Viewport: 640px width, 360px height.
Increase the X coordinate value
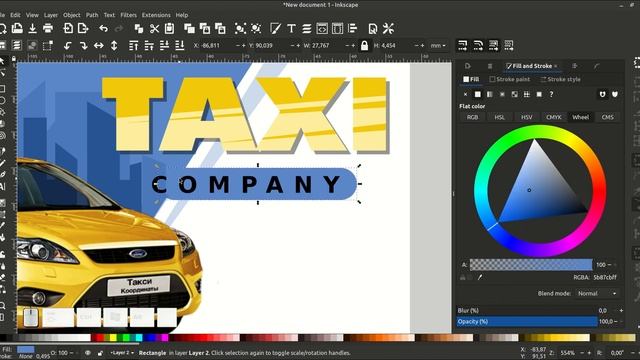click(244, 46)
